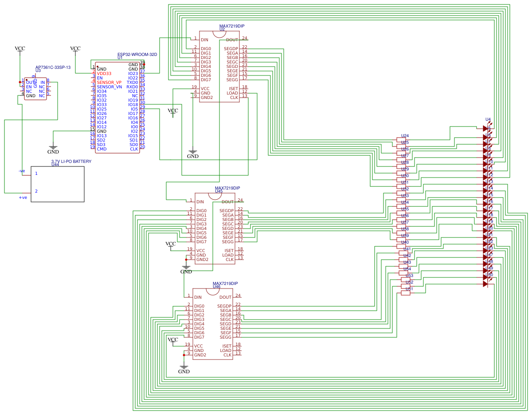532x415 pixels.
Task: Click the DIN pin label on U2
Action: click(204, 40)
